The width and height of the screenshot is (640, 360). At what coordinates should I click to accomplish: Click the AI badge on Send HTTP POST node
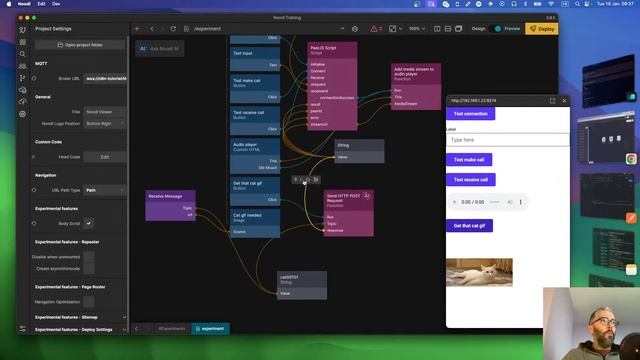[367, 196]
